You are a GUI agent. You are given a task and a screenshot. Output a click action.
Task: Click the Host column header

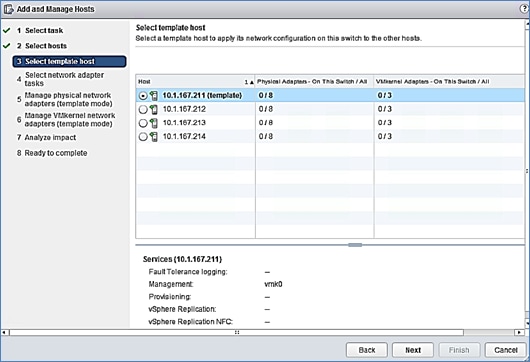195,82
